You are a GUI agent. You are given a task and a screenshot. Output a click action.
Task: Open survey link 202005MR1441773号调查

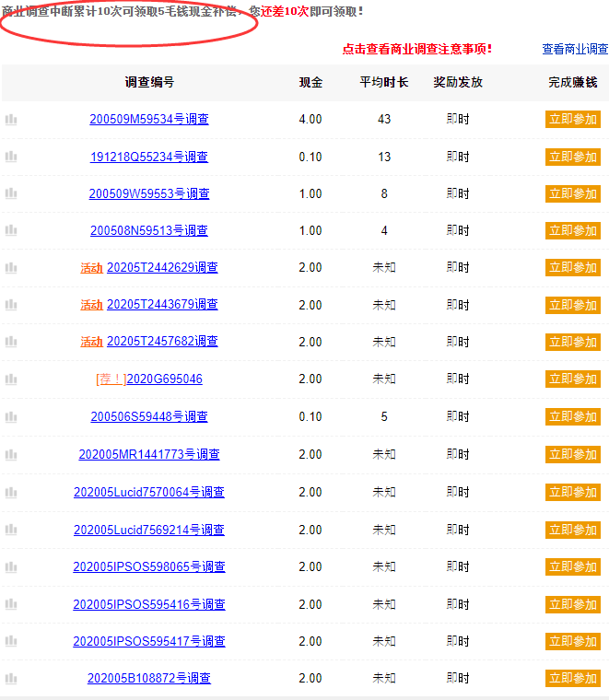click(x=149, y=454)
